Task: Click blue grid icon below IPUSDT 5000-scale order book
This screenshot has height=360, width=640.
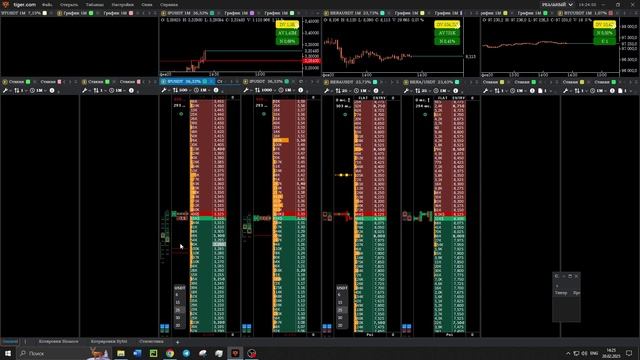Action: (x=164, y=327)
